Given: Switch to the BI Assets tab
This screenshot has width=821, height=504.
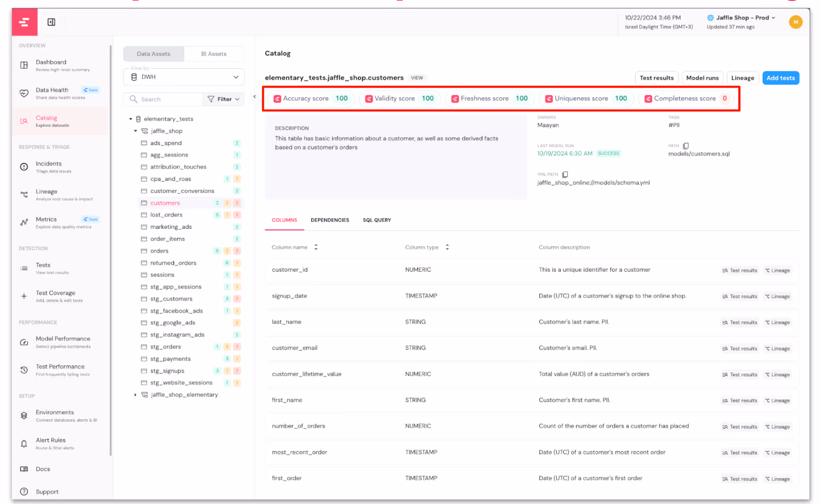Looking at the screenshot, I should (x=214, y=54).
